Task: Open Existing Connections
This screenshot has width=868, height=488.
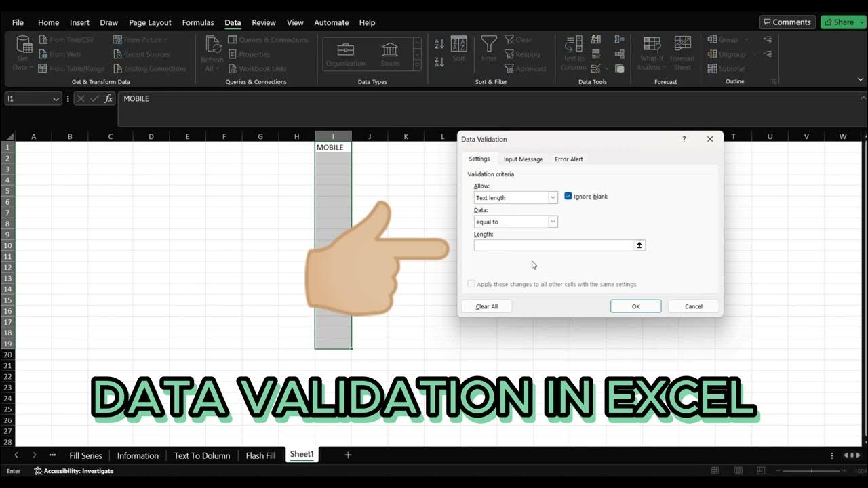Action: 149,68
